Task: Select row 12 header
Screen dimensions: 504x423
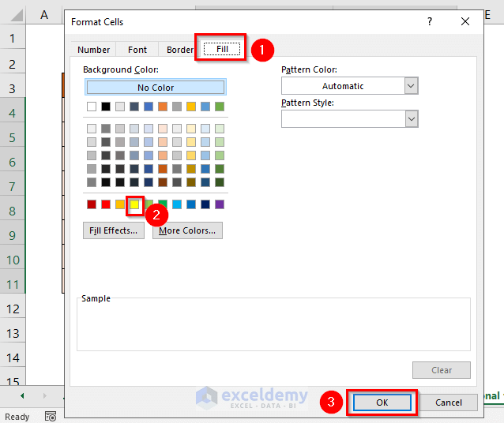Action: coord(12,309)
